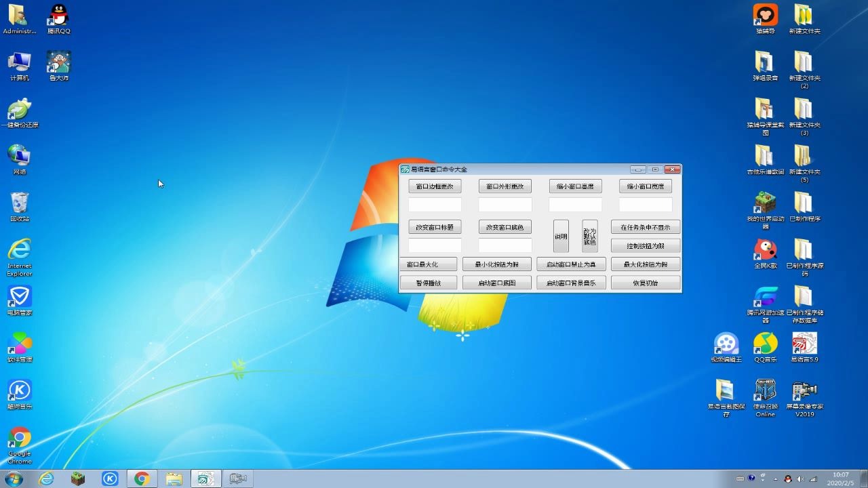868x488 pixels.
Task: Click the 窗口外形更改 button
Action: pyautogui.click(x=505, y=186)
